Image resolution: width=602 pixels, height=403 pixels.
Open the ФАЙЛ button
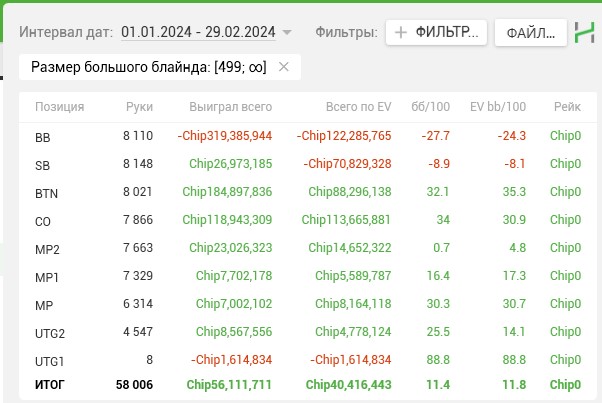(x=531, y=33)
